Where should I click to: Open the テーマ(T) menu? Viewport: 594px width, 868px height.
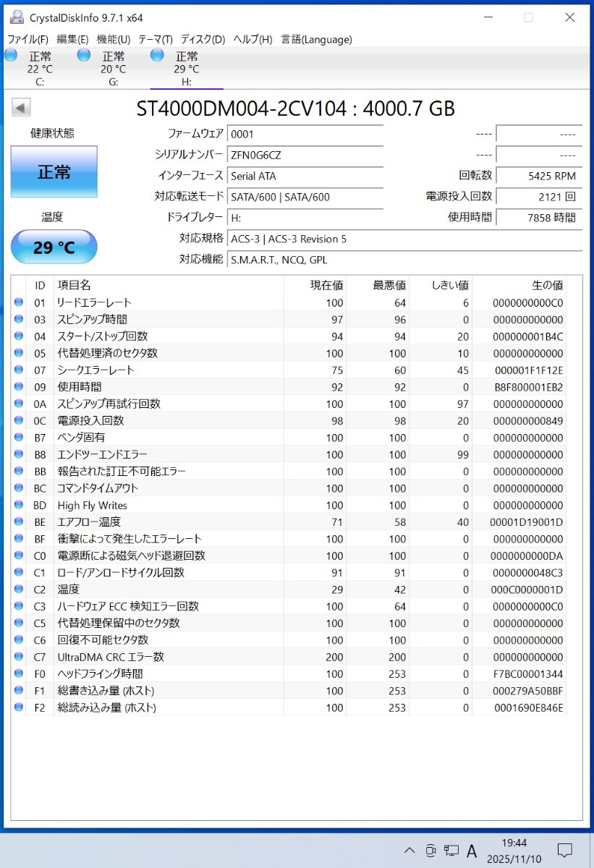pyautogui.click(x=155, y=40)
